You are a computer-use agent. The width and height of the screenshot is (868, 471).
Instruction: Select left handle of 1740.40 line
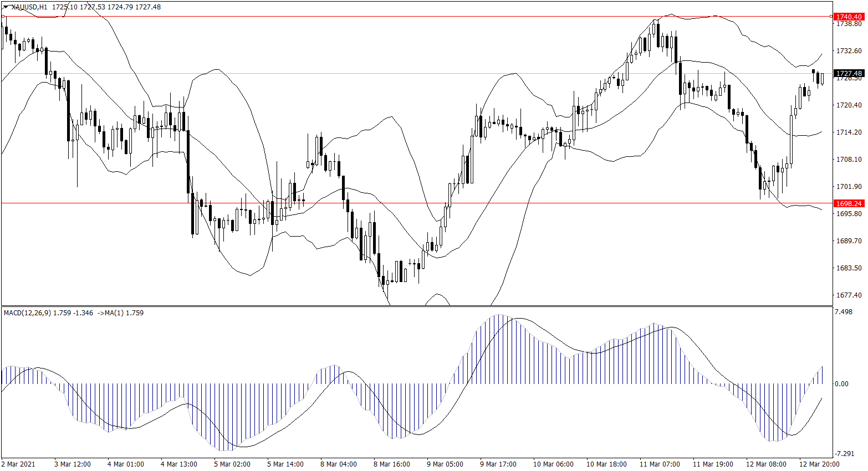tap(3, 17)
